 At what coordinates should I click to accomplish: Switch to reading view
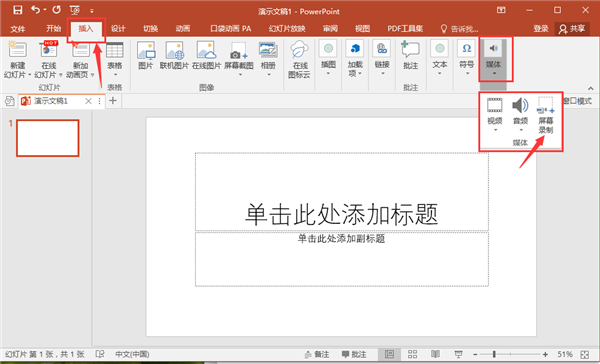(x=435, y=354)
